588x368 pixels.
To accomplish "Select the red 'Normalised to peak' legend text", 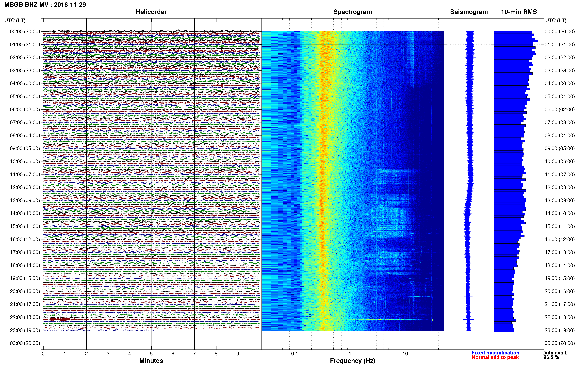I will tap(495, 357).
